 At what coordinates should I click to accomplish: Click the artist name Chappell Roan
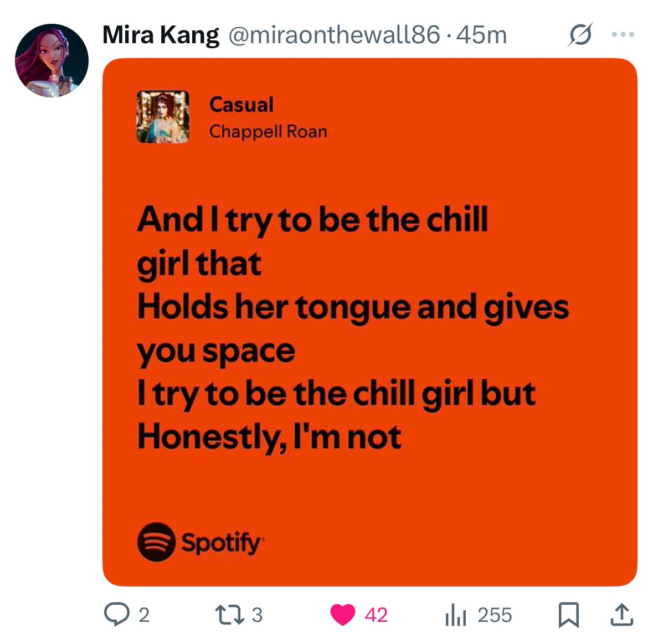(268, 132)
